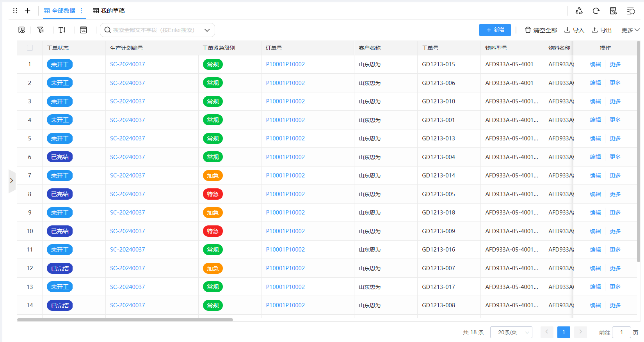The image size is (644, 342).
Task: Open the 更多 dropdown in the toolbar
Action: coord(630,30)
